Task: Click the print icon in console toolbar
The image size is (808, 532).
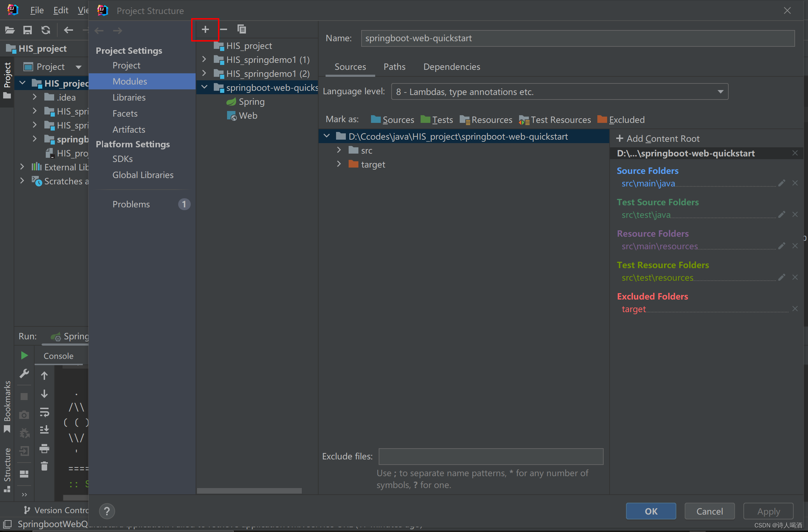Action: tap(44, 448)
